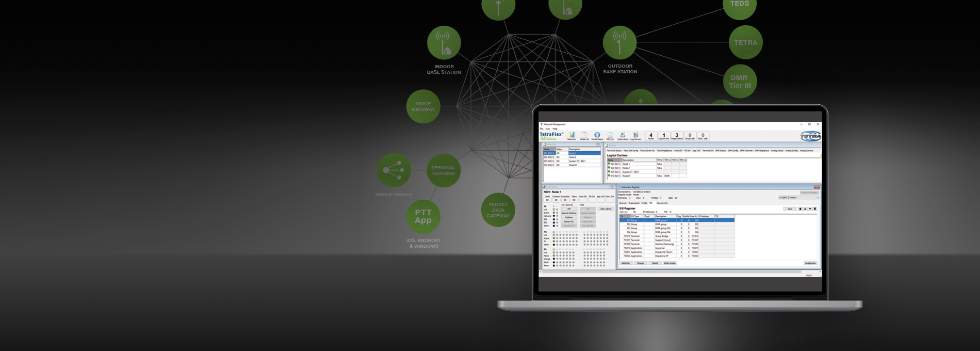Click the Outdoor Base Station circle icon

[x=619, y=42]
